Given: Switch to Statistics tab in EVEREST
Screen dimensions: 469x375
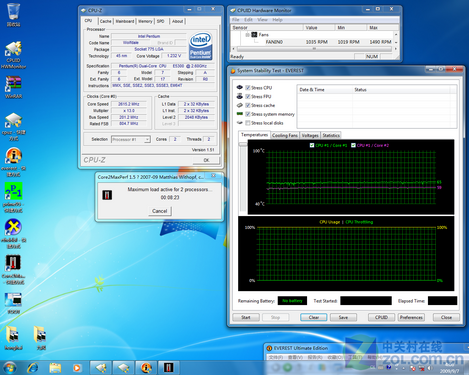Looking at the screenshot, I should pyautogui.click(x=331, y=135).
